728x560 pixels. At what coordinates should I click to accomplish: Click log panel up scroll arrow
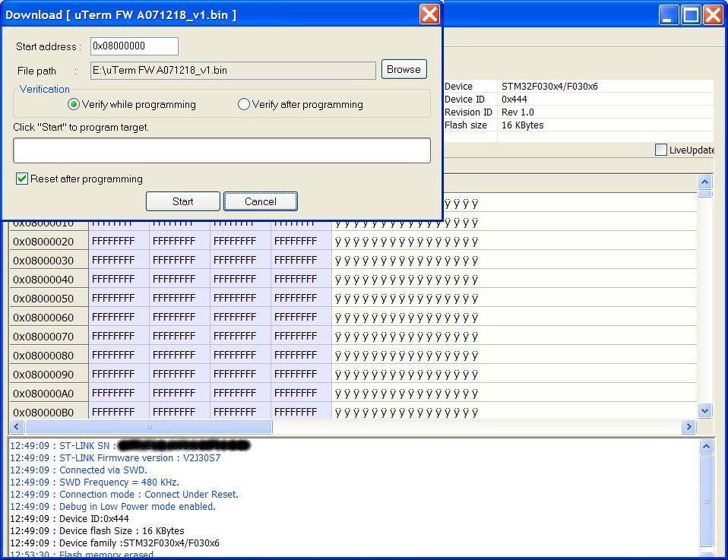[x=706, y=447]
